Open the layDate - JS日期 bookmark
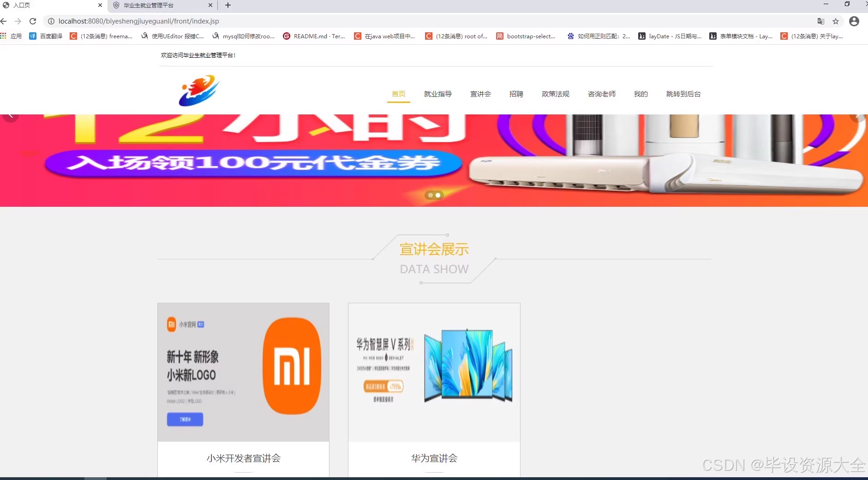This screenshot has width=868, height=480. coord(670,36)
